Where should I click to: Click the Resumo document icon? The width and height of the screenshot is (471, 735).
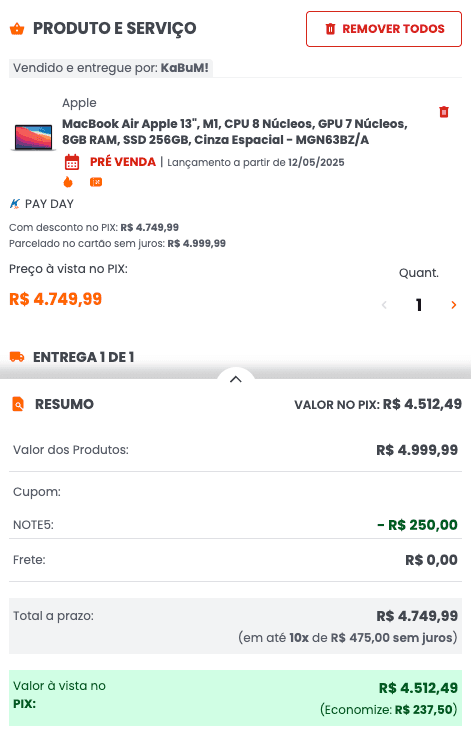(18, 404)
